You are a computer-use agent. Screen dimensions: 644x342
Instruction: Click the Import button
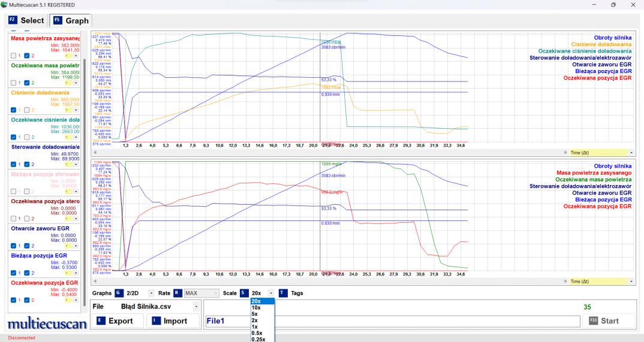pos(170,320)
